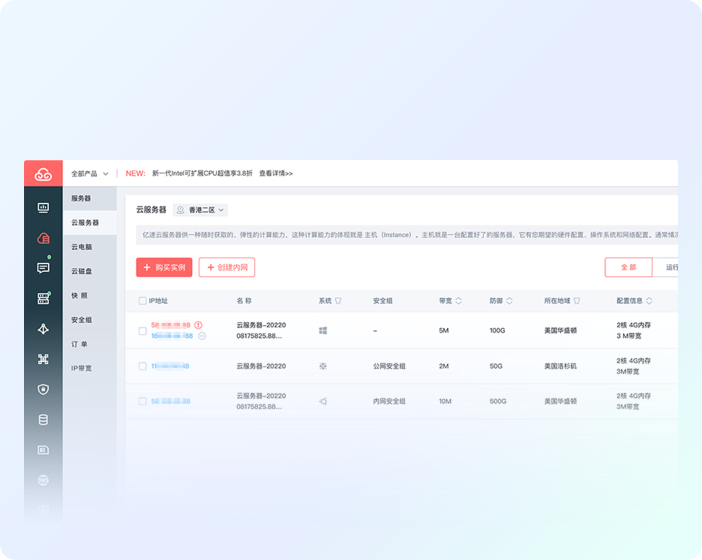Open 安全组 in the side menu
Viewport: 702px width, 560px height.
[82, 320]
